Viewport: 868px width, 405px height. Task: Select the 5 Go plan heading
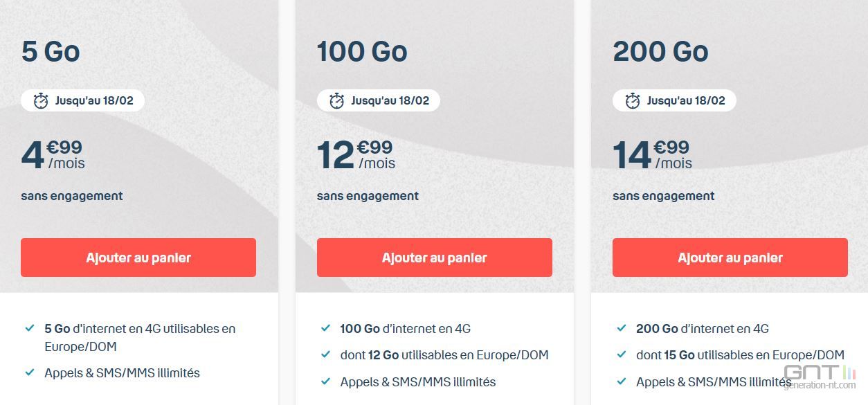[x=50, y=51]
